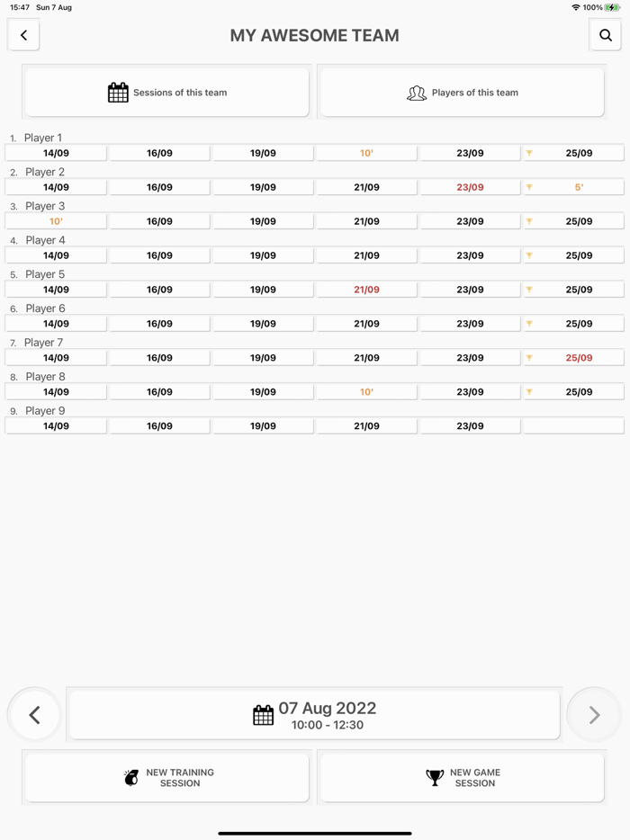This screenshot has width=630, height=840.
Task: Click the calendar icon on Sessions button
Action: 118,92
